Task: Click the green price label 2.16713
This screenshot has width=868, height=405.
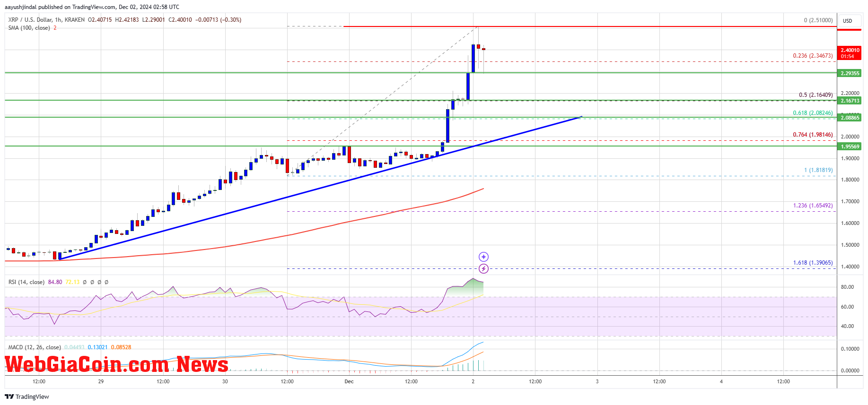Action: [850, 101]
